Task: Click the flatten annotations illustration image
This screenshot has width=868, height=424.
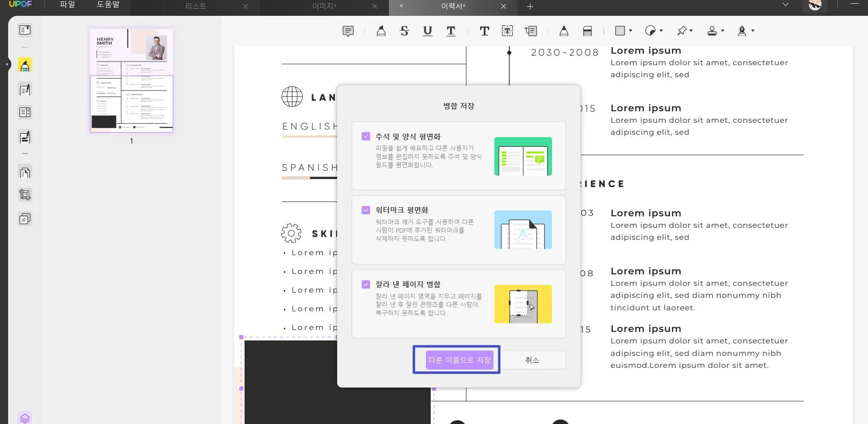Action: tap(523, 156)
